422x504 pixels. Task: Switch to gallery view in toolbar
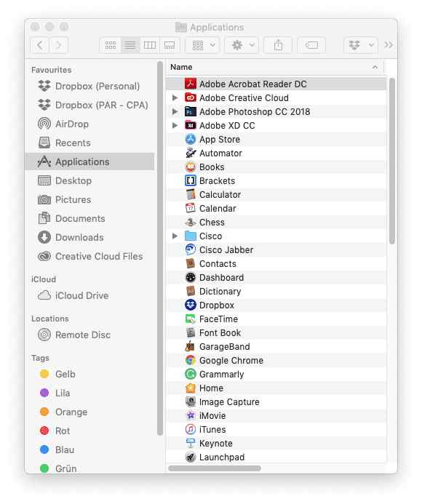pos(170,45)
